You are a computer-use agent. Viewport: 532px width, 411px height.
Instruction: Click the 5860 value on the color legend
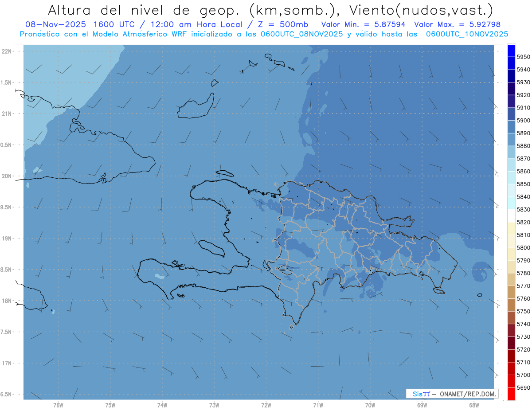[x=524, y=171]
